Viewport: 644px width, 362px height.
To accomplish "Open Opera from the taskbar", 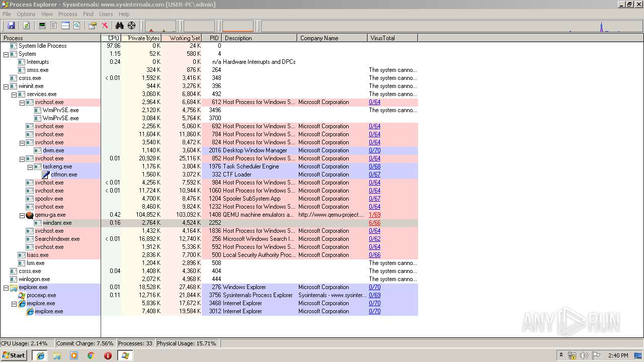I will point(108,355).
